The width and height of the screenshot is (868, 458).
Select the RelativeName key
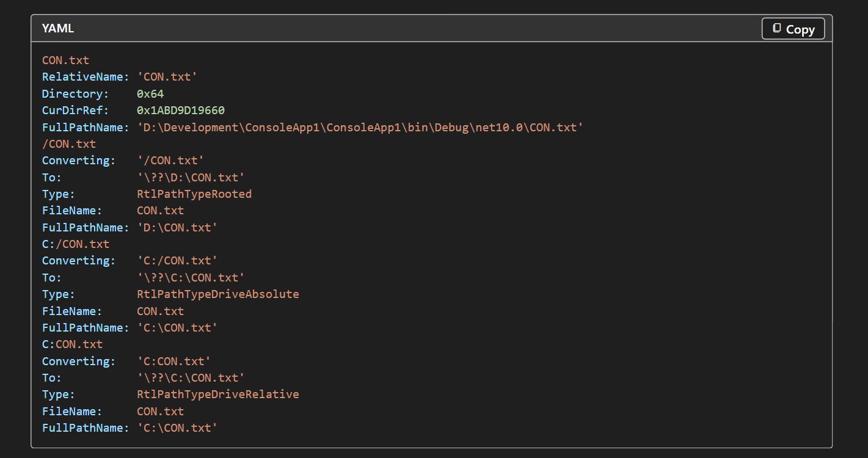[x=86, y=77]
